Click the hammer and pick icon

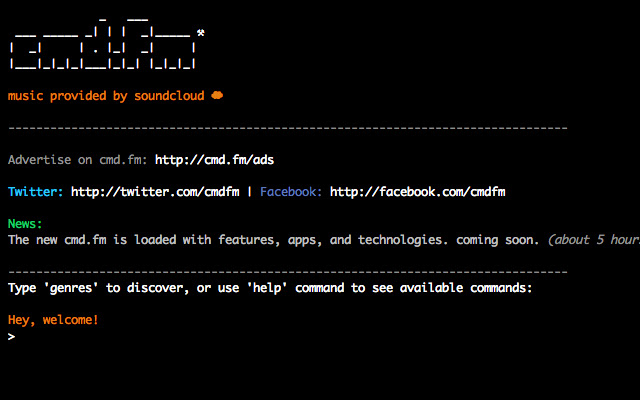[201, 33]
